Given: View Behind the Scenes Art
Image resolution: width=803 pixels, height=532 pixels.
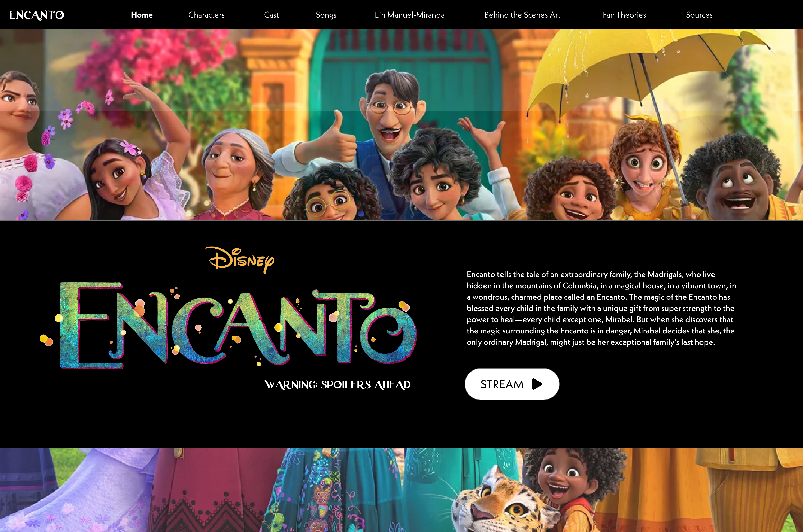Looking at the screenshot, I should click(522, 15).
